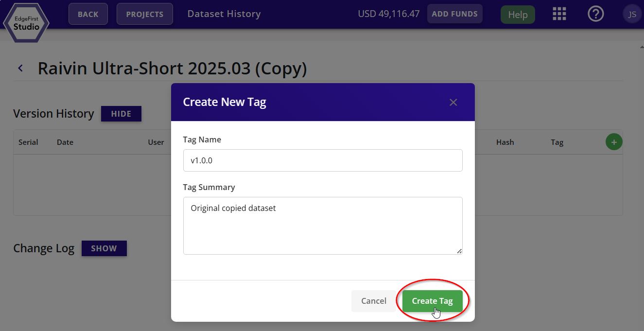
Task: Click the green plus icon in version table
Action: pos(613,141)
